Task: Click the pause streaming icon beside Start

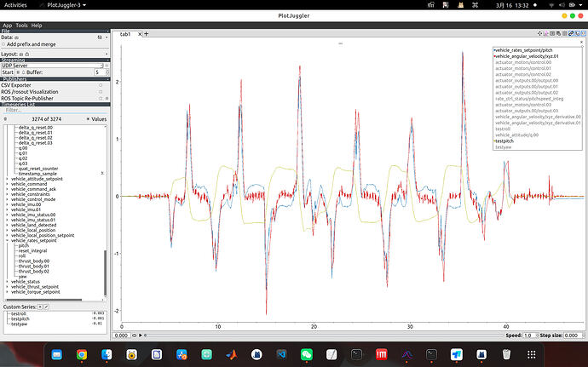Action: click(18, 72)
